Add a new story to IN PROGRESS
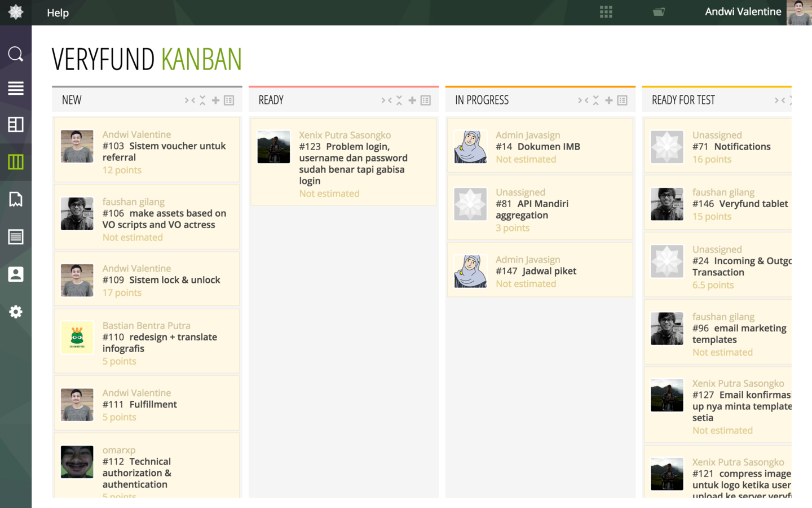812x508 pixels. click(609, 100)
